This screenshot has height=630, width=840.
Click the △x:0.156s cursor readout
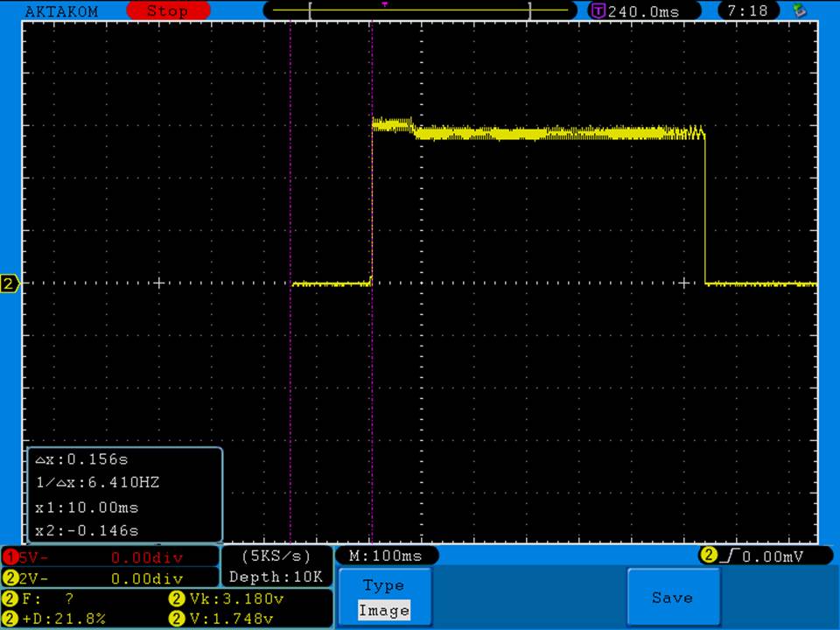click(x=81, y=459)
